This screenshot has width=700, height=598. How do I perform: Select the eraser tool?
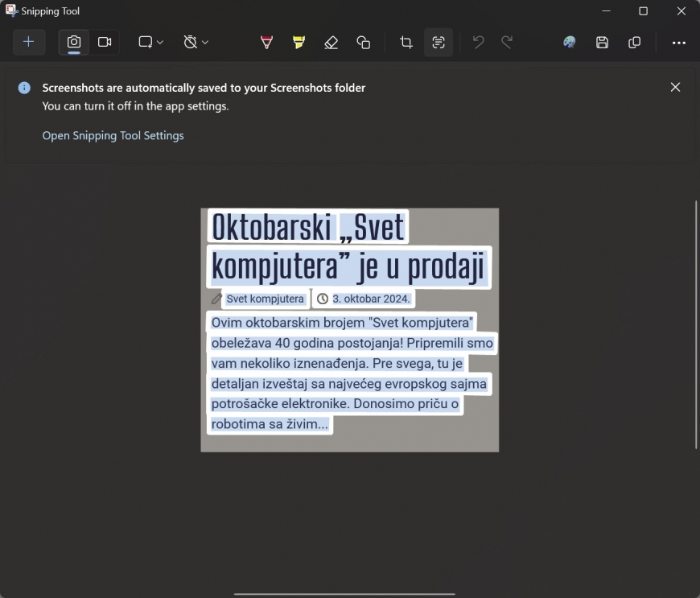point(331,43)
